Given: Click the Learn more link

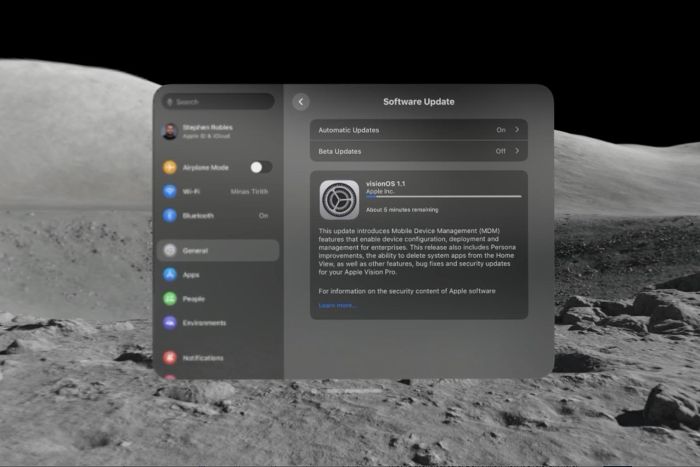Looking at the screenshot, I should click(337, 305).
